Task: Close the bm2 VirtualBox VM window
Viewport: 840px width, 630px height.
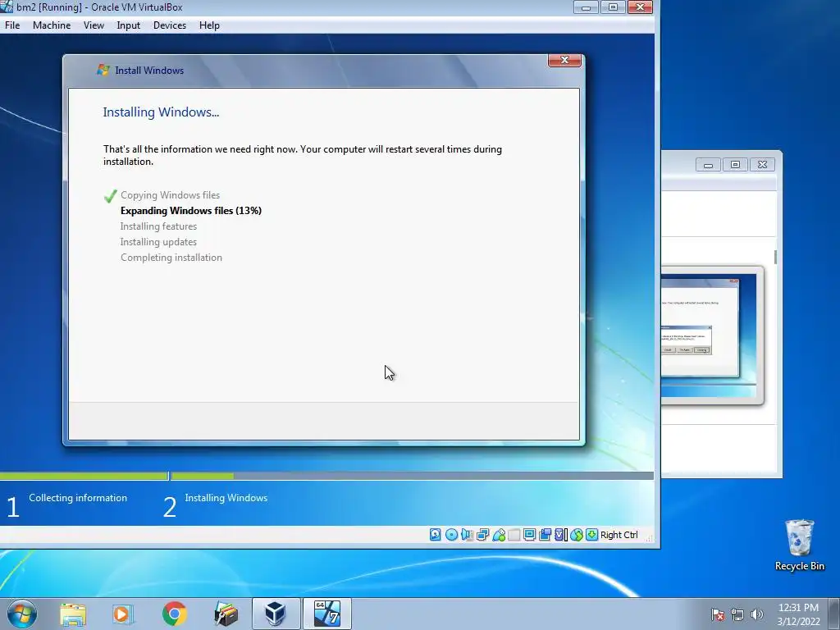Action: [640, 7]
